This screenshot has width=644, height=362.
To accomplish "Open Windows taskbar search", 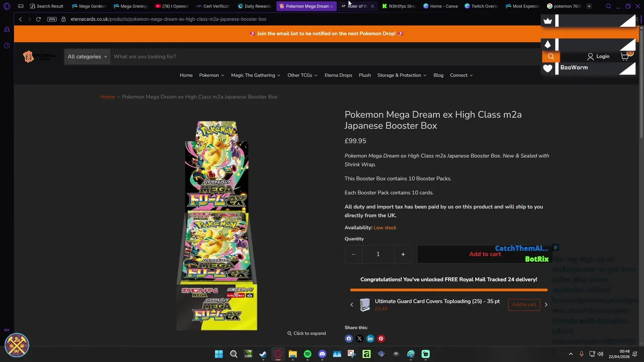I will click(233, 354).
